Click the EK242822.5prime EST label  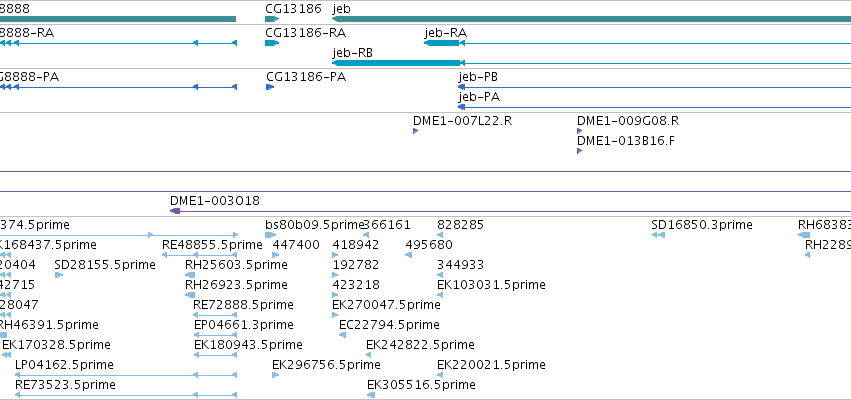coord(420,345)
